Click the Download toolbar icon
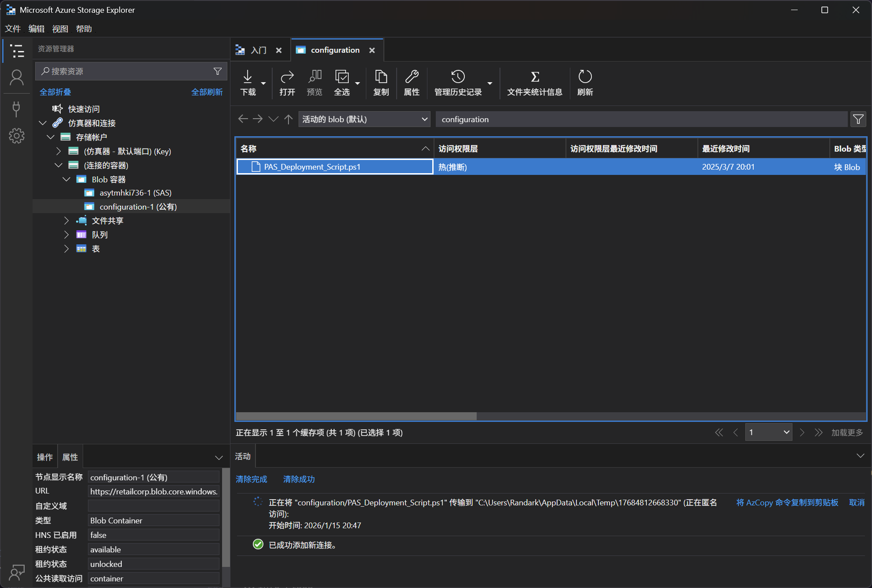The image size is (872, 588). tap(248, 77)
